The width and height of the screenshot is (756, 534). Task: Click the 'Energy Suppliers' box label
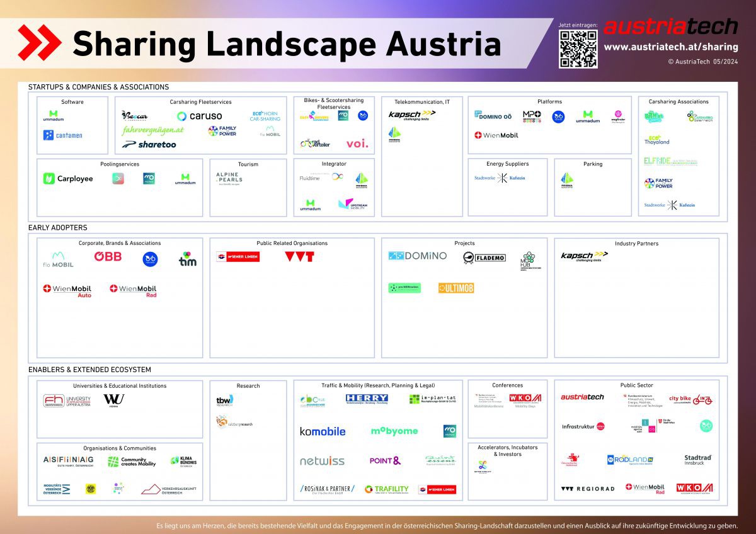(507, 164)
